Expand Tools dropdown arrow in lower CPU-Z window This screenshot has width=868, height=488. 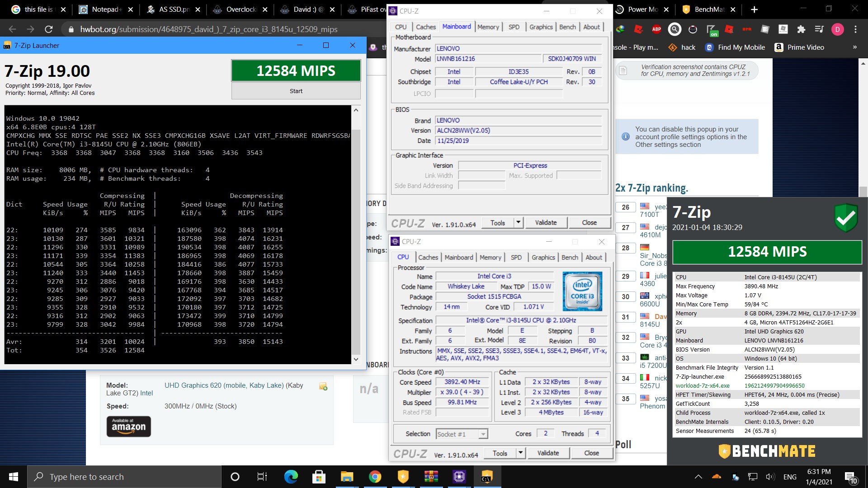[521, 453]
